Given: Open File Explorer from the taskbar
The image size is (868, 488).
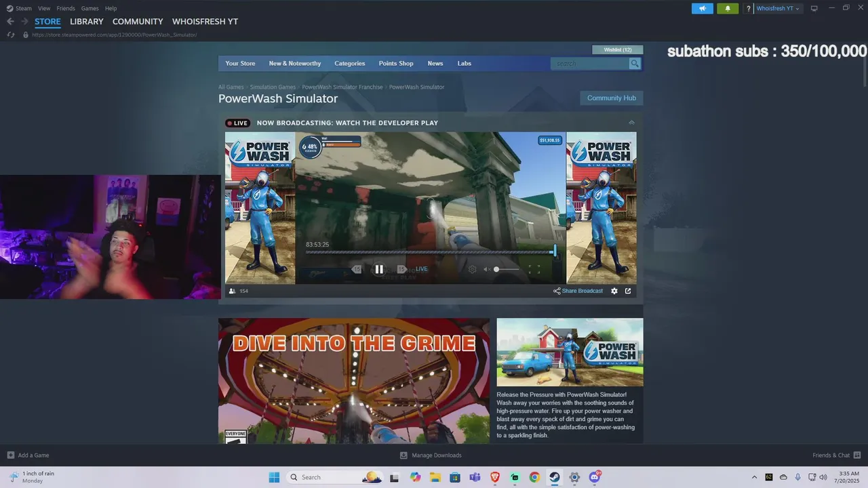Looking at the screenshot, I should click(435, 477).
